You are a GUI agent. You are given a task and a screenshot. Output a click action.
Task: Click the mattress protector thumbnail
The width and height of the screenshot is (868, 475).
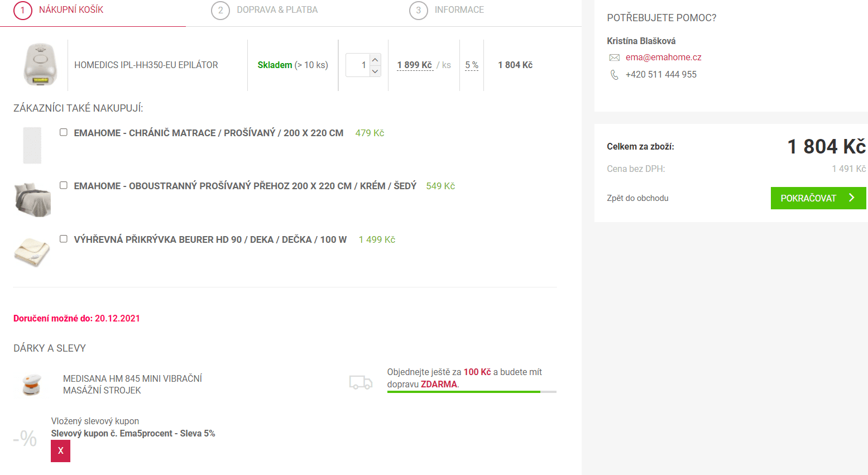point(32,146)
